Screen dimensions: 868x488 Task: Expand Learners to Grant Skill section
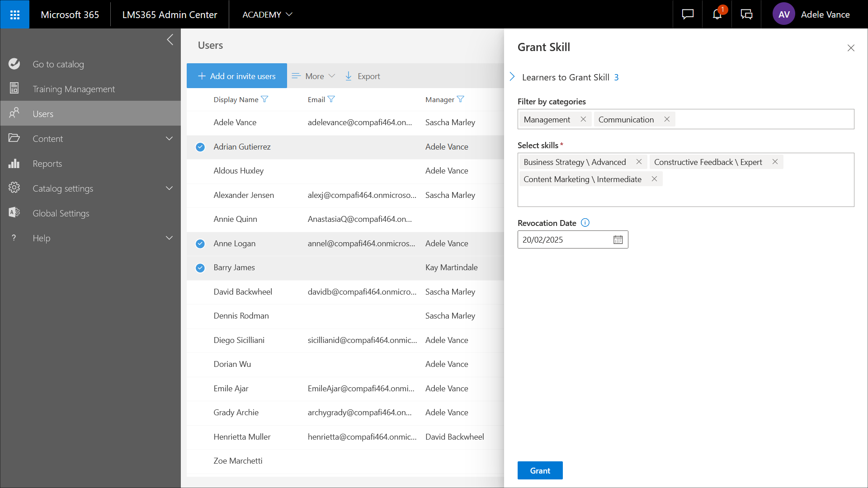512,77
